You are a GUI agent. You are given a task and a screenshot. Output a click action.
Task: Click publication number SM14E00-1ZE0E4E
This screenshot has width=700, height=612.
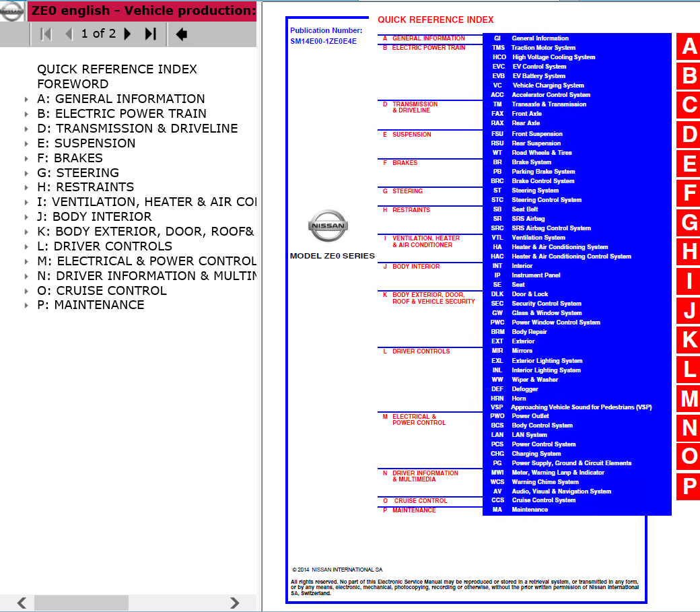[323, 41]
